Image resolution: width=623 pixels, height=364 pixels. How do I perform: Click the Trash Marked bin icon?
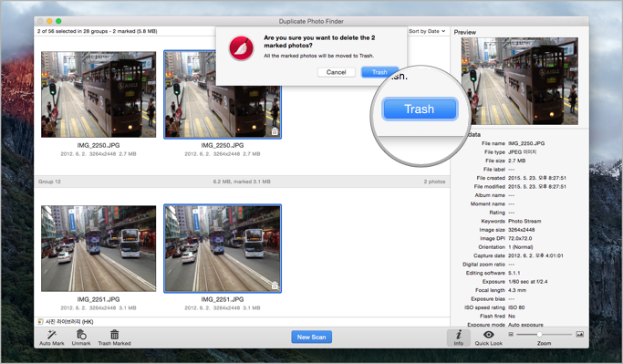pos(114,335)
